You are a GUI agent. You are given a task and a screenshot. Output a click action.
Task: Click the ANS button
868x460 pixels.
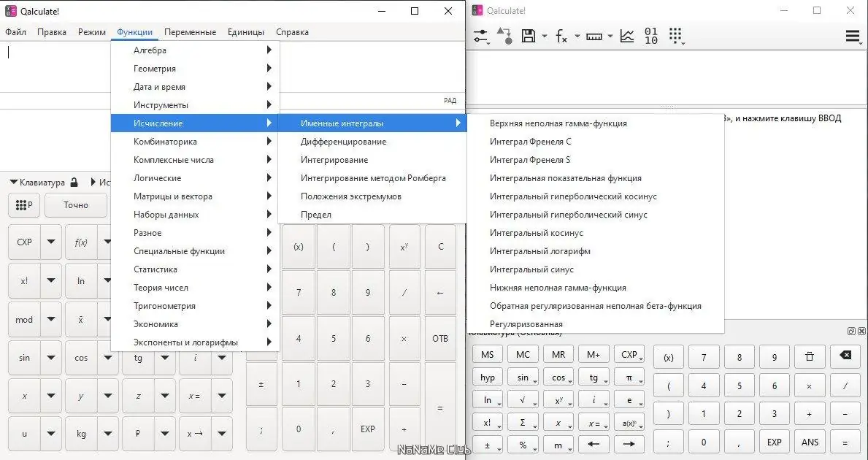pyautogui.click(x=810, y=442)
